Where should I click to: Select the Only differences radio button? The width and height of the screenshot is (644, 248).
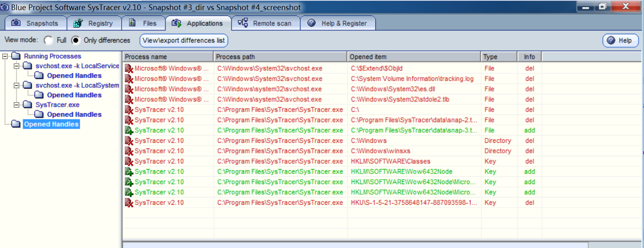point(75,40)
